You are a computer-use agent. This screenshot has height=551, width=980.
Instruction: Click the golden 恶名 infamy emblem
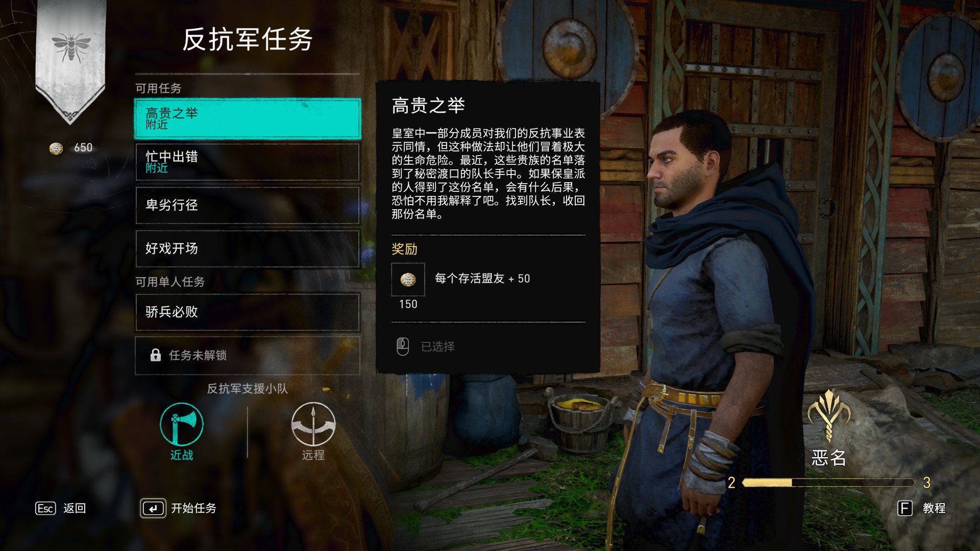coord(829,415)
